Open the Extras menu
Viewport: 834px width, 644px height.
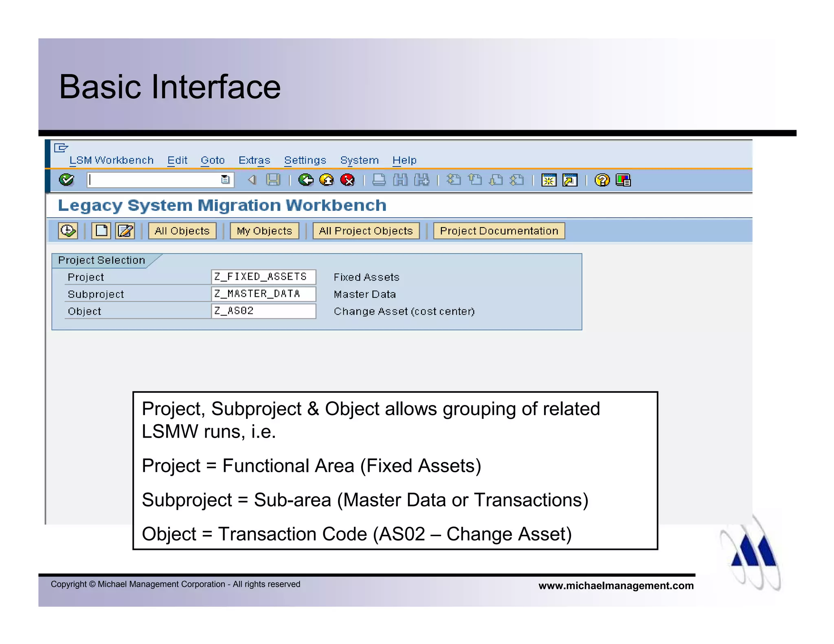tap(254, 160)
